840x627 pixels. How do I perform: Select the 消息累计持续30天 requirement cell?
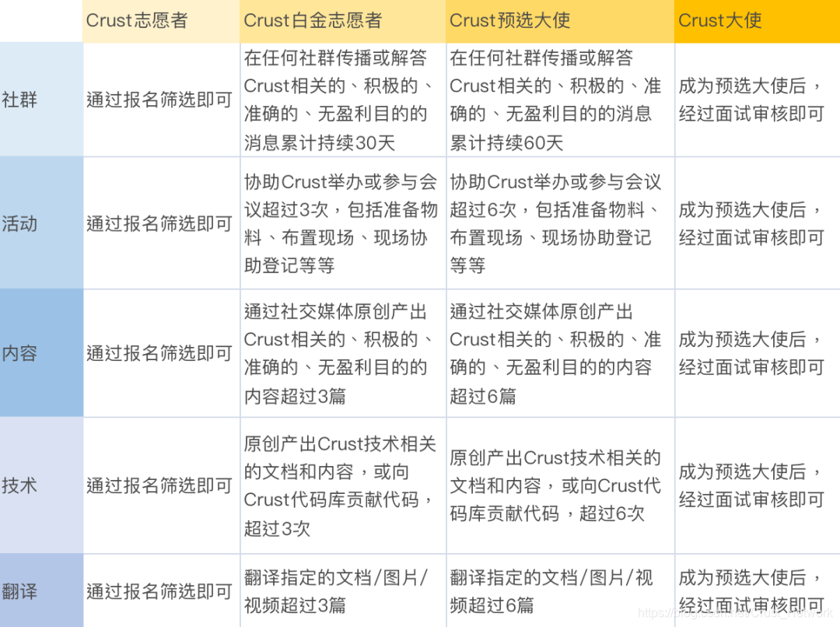tap(342, 100)
